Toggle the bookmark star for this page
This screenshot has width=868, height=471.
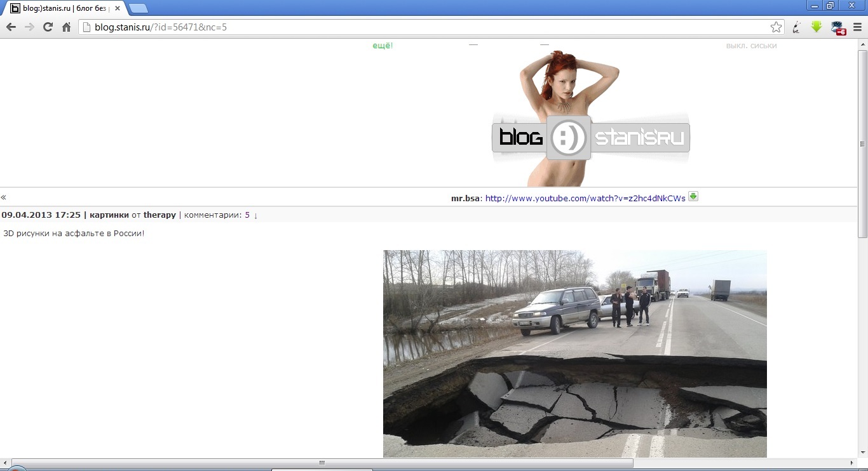tap(776, 27)
